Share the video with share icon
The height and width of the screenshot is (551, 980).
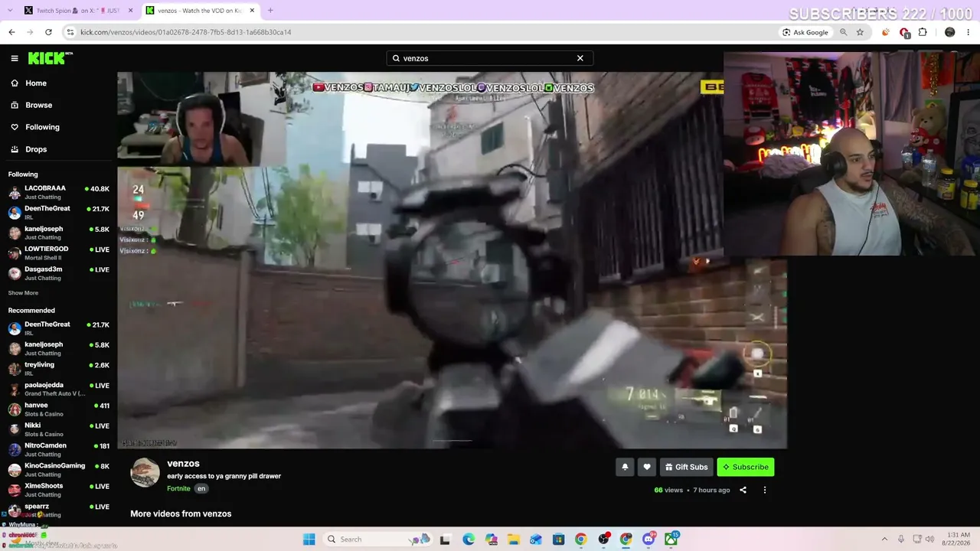pyautogui.click(x=743, y=490)
